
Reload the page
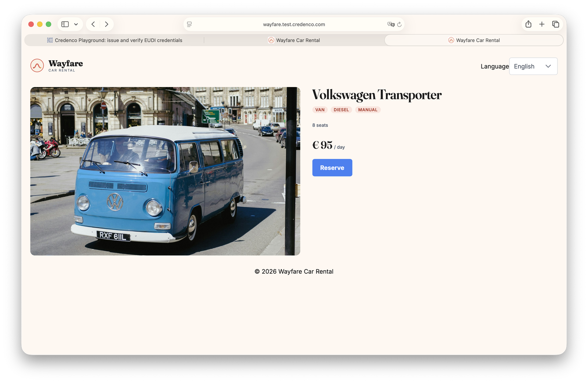coord(399,24)
